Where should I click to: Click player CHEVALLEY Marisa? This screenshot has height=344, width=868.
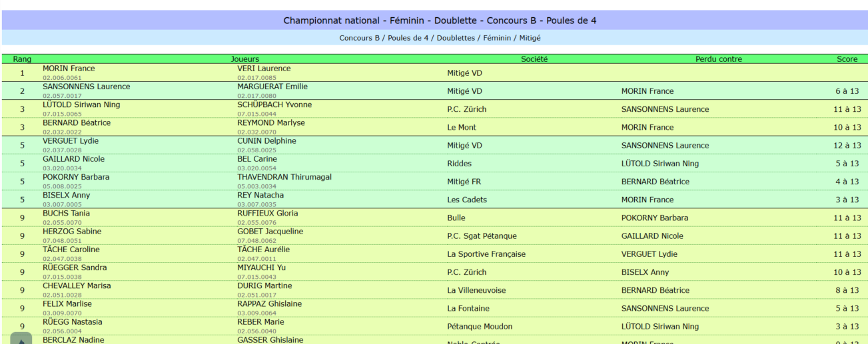click(77, 285)
